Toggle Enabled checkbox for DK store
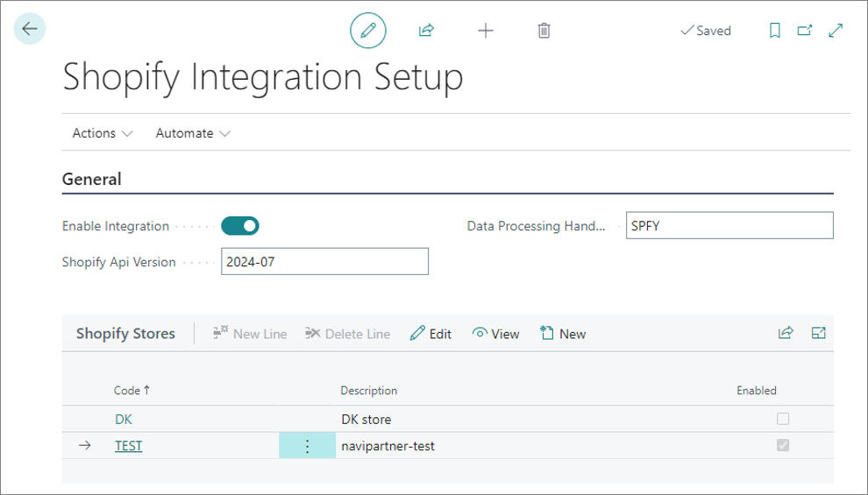 pyautogui.click(x=783, y=419)
